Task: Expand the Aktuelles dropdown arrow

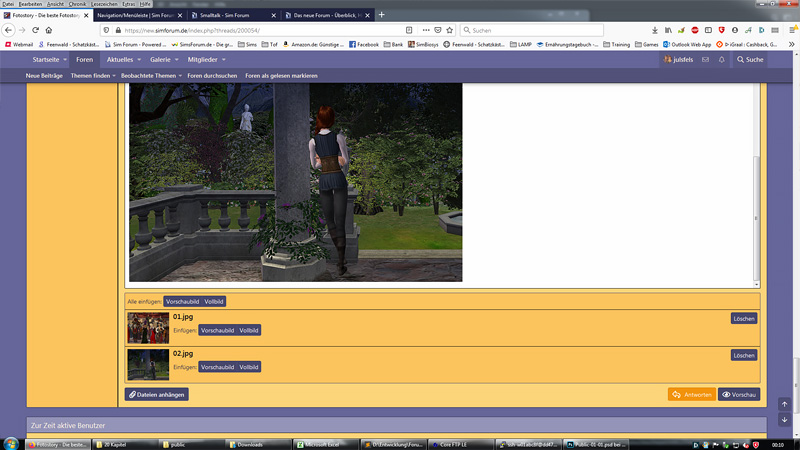Action: coord(139,60)
